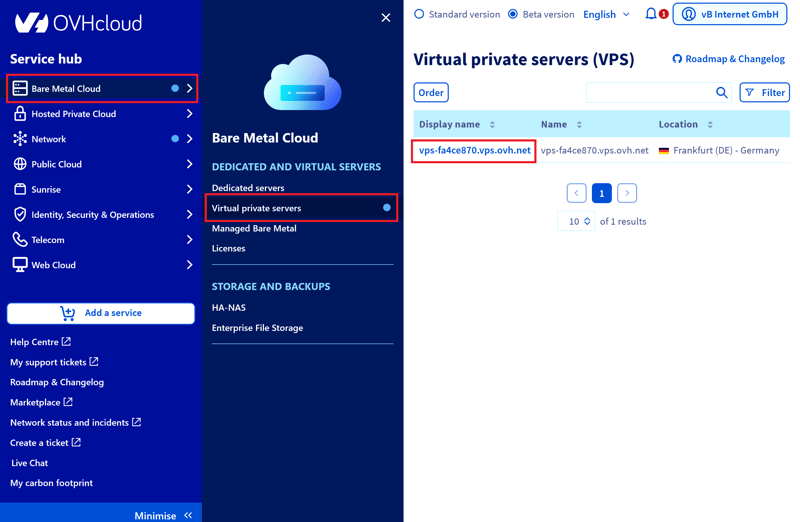Click the notification bell icon
Screen dimensions: 800x522
651,14
